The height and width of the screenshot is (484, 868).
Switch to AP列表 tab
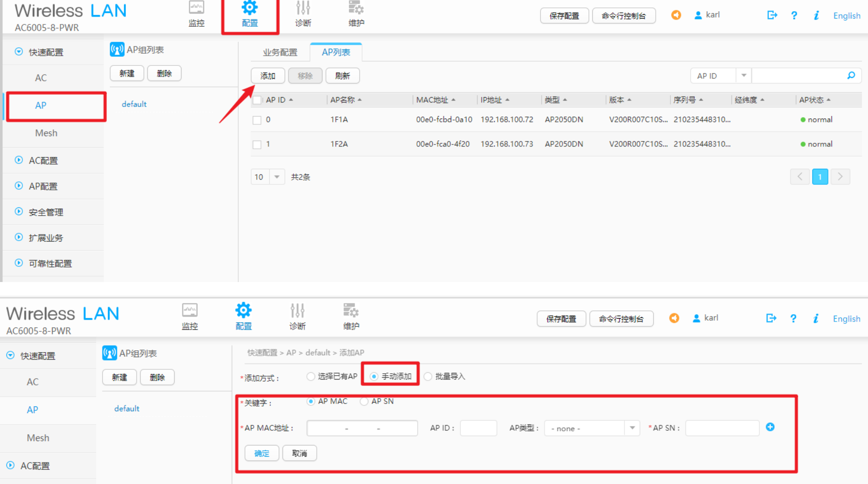tap(336, 52)
